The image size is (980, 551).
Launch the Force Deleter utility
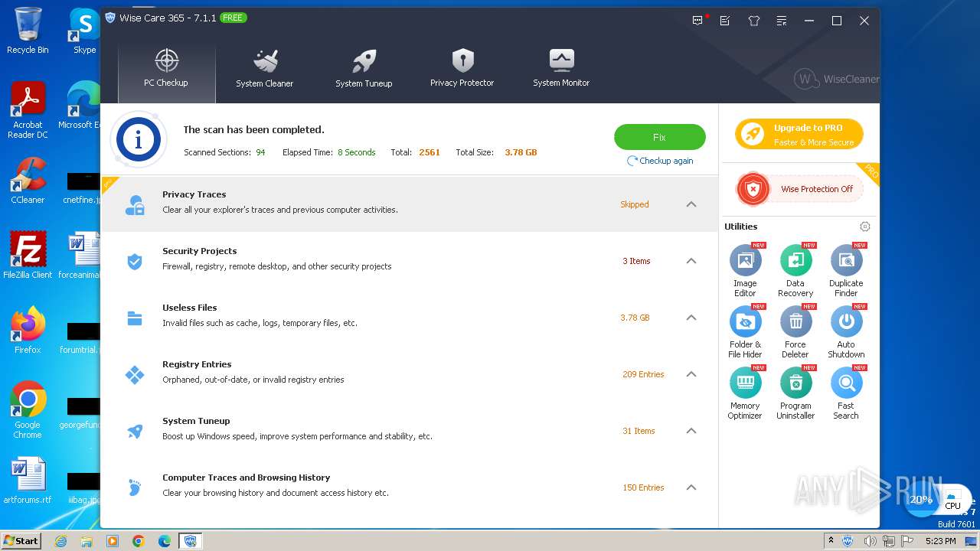pyautogui.click(x=795, y=332)
